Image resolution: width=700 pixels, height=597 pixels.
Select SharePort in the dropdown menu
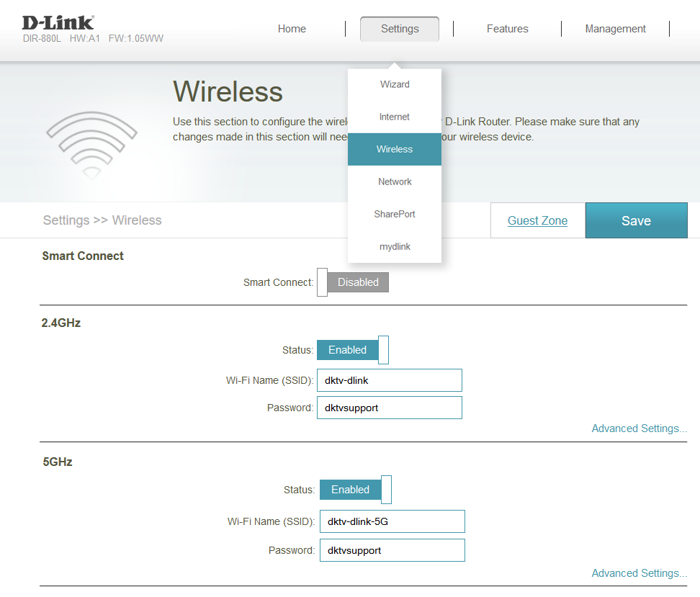(395, 214)
